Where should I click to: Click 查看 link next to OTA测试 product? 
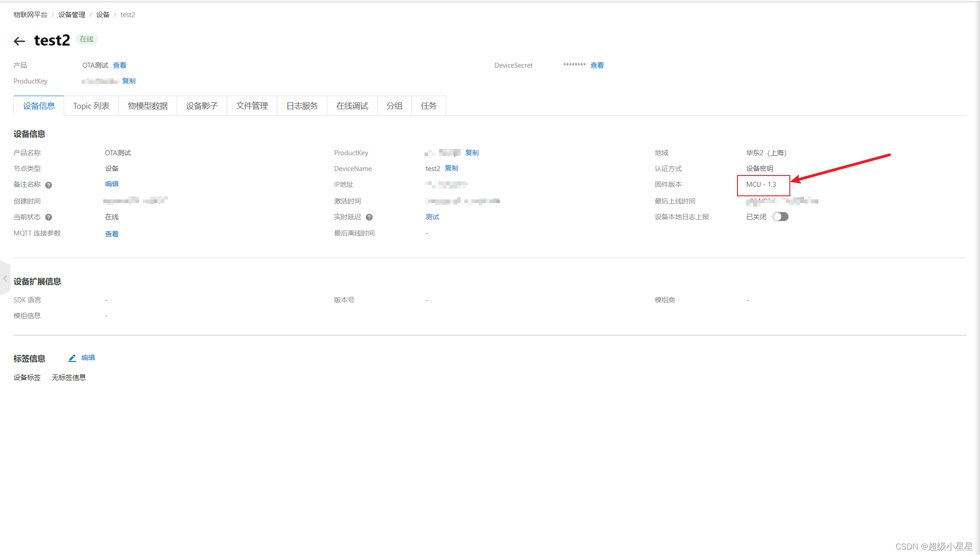120,65
